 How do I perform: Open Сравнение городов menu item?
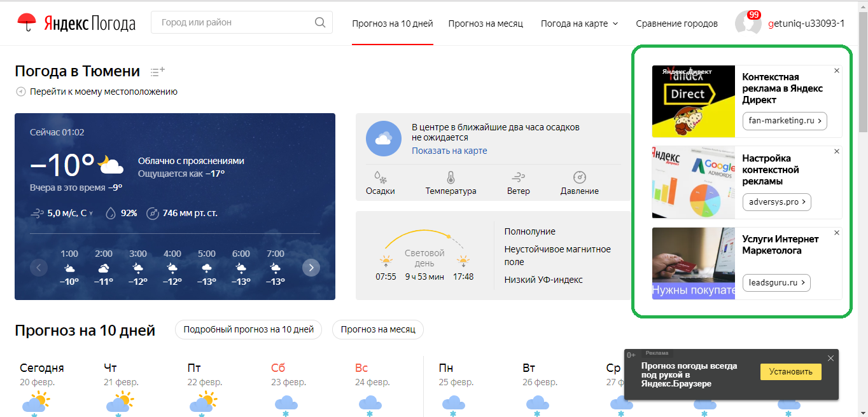pos(676,24)
